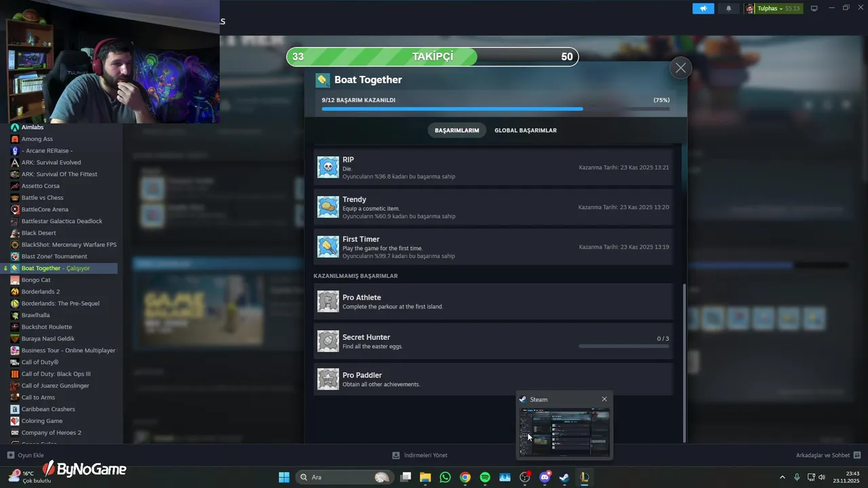Click the Trendy achievement icon

(x=328, y=207)
